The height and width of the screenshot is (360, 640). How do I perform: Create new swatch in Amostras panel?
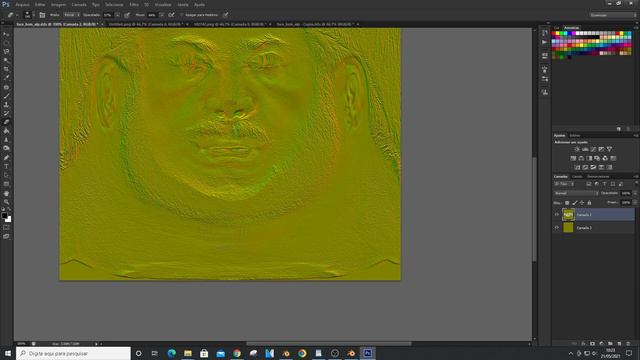[x=619, y=129]
